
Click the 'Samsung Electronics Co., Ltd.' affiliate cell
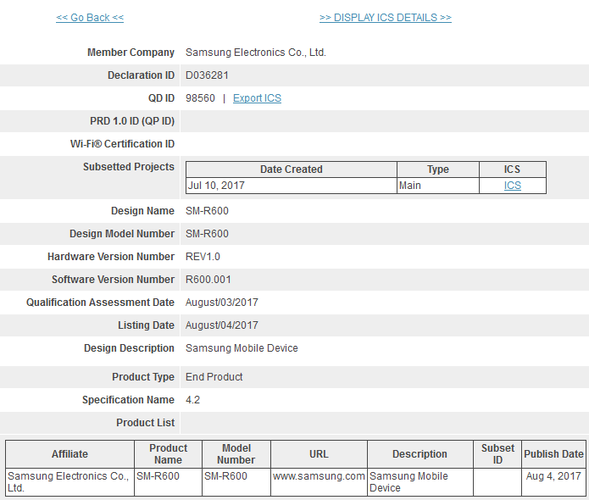coord(70,482)
